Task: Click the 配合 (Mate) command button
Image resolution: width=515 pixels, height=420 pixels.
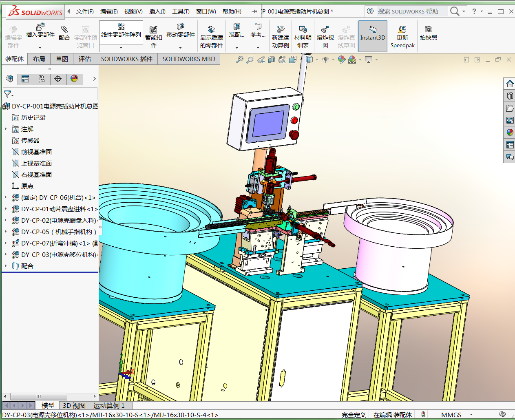Action: click(64, 33)
